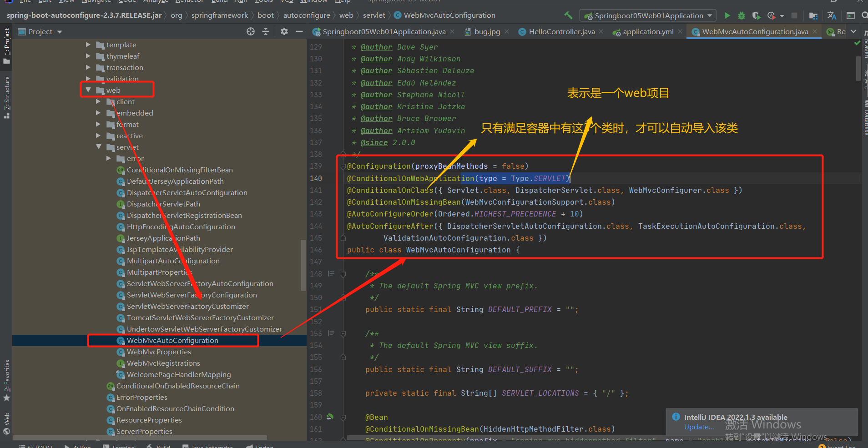Collapse the web folder
This screenshot has width=868, height=448.
tap(88, 90)
